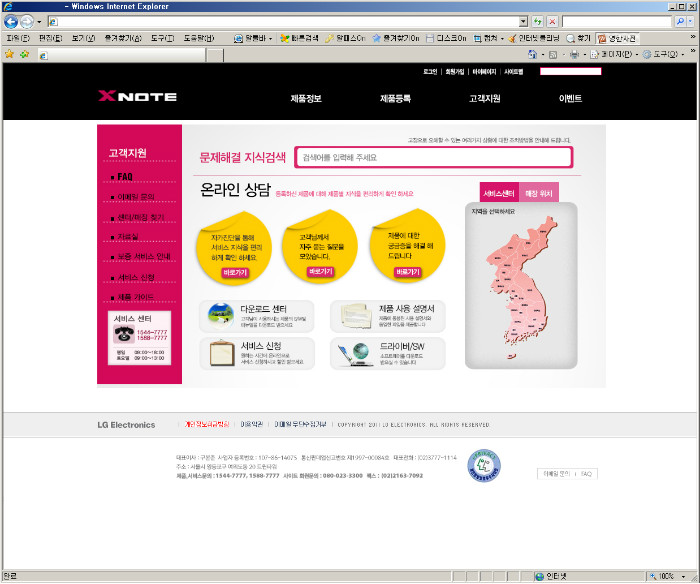Screen dimensions: 700x584
Task: Click the magnifier Search button
Action: [680, 21]
